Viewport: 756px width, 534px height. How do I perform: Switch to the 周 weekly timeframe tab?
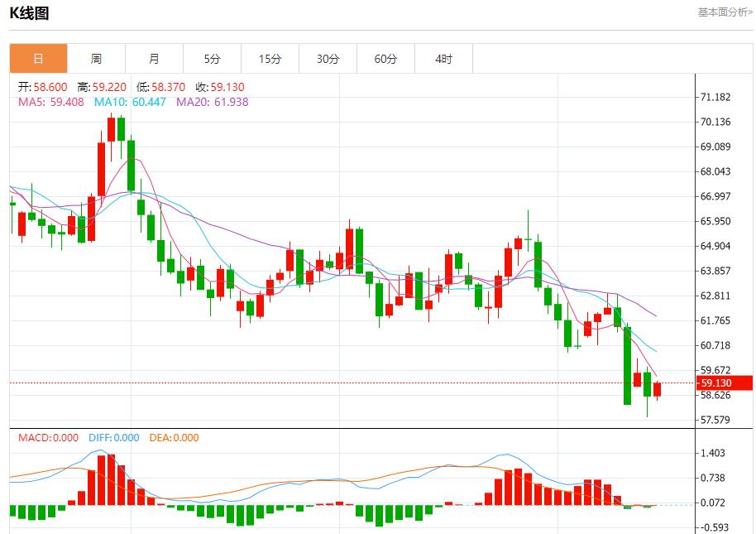pos(96,58)
